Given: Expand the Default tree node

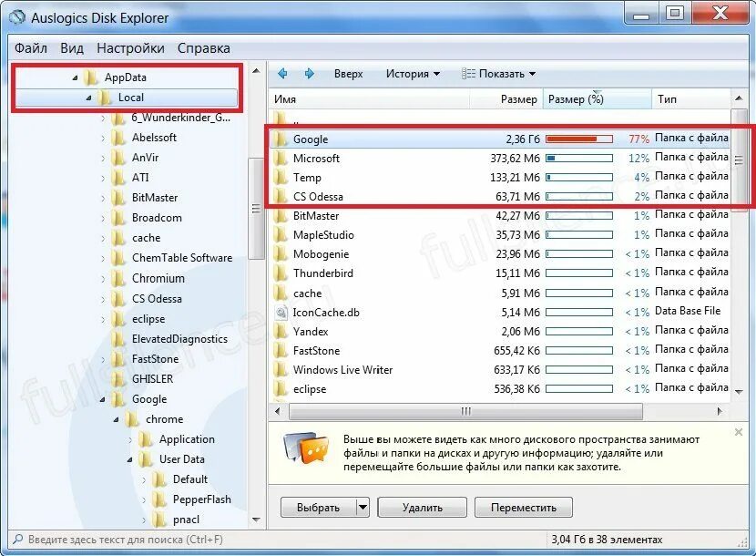Looking at the screenshot, I should [x=144, y=479].
